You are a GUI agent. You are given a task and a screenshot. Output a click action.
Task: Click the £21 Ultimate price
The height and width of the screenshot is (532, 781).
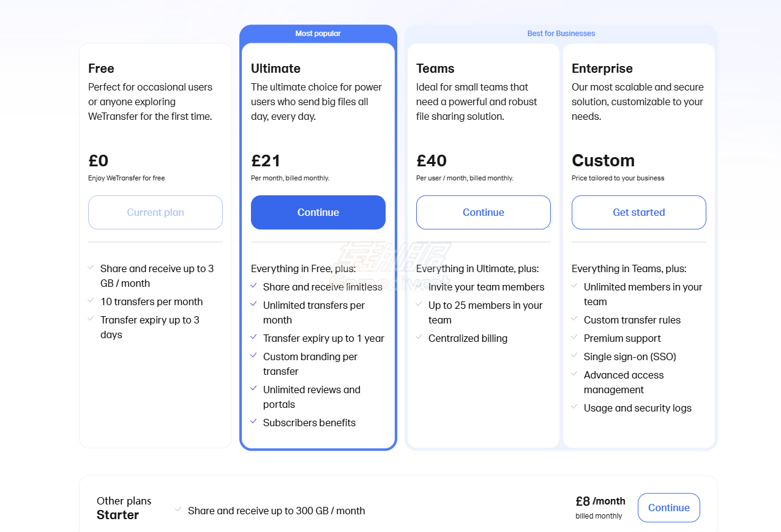266,161
